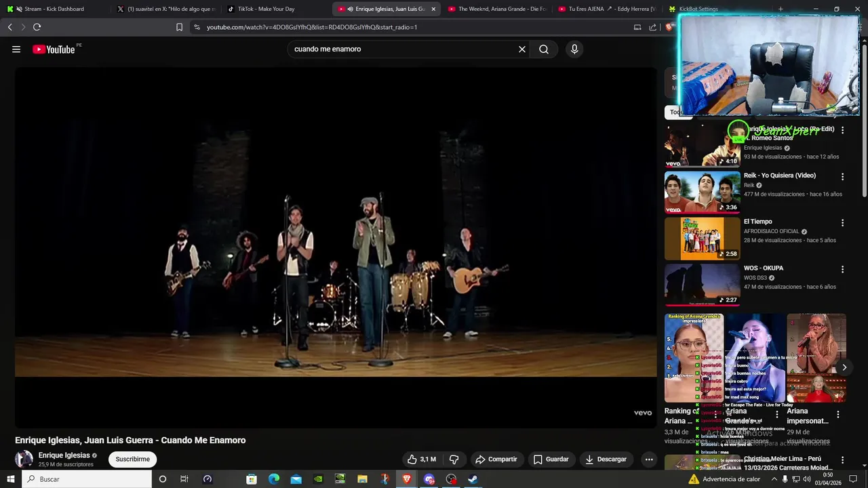The image size is (868, 488).
Task: Save video with the Guardar button
Action: 551,460
